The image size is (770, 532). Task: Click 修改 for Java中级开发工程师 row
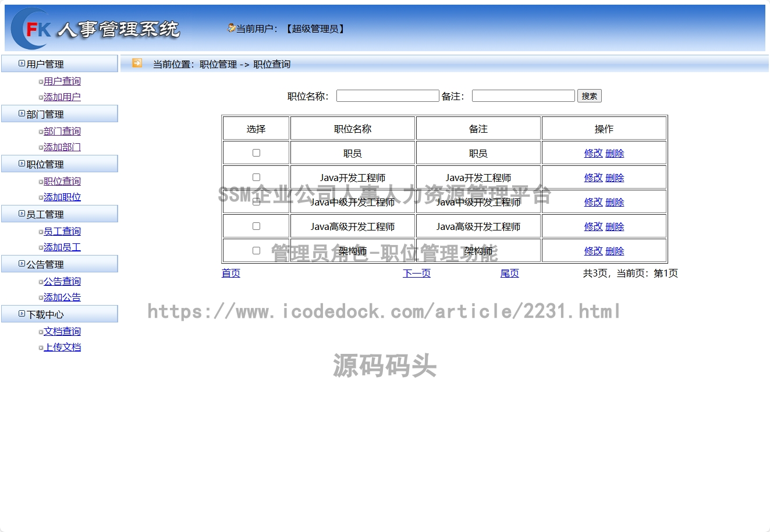pyautogui.click(x=594, y=202)
